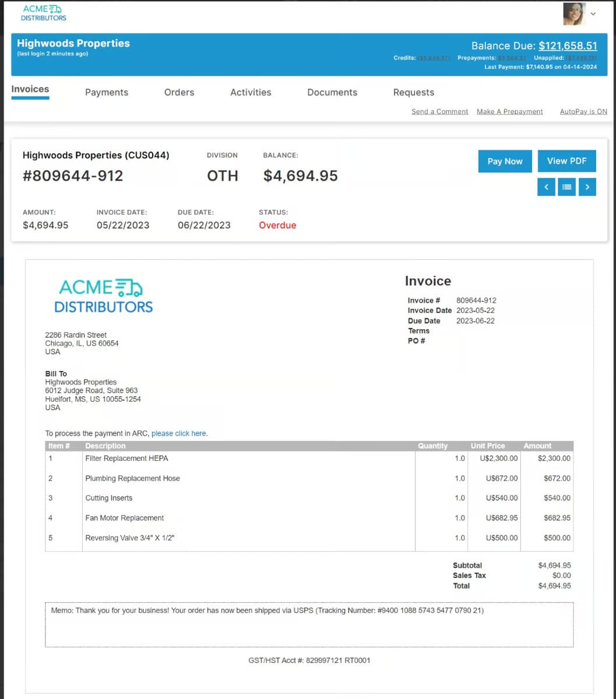Click the U$682.95 unit price
This screenshot has height=699, width=616.
pyautogui.click(x=502, y=518)
